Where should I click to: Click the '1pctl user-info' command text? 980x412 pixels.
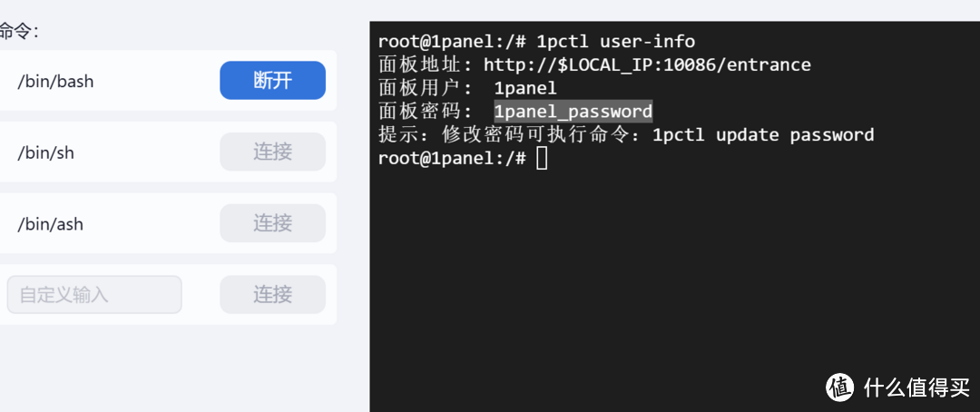point(615,41)
